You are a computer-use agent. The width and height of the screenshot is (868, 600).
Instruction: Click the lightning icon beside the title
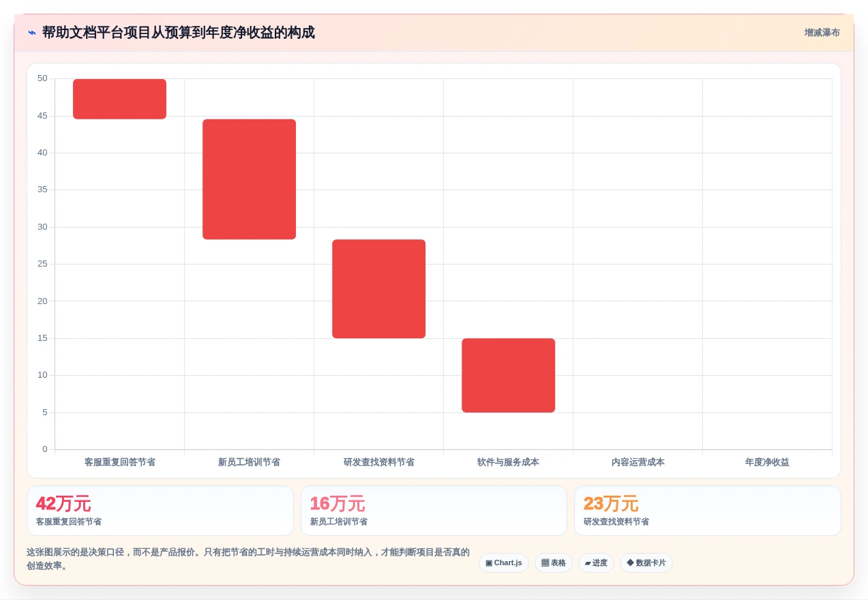(x=32, y=33)
